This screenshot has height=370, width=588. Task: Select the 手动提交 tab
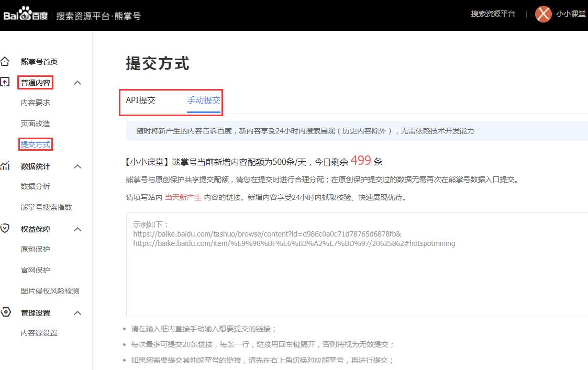click(x=204, y=100)
